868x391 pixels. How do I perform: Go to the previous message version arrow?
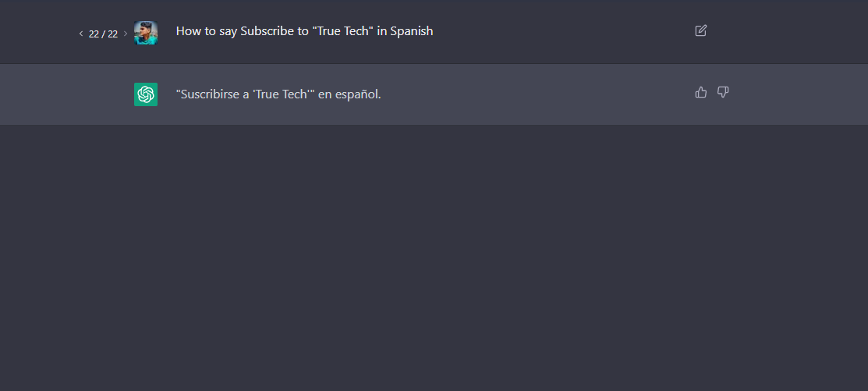click(x=81, y=34)
